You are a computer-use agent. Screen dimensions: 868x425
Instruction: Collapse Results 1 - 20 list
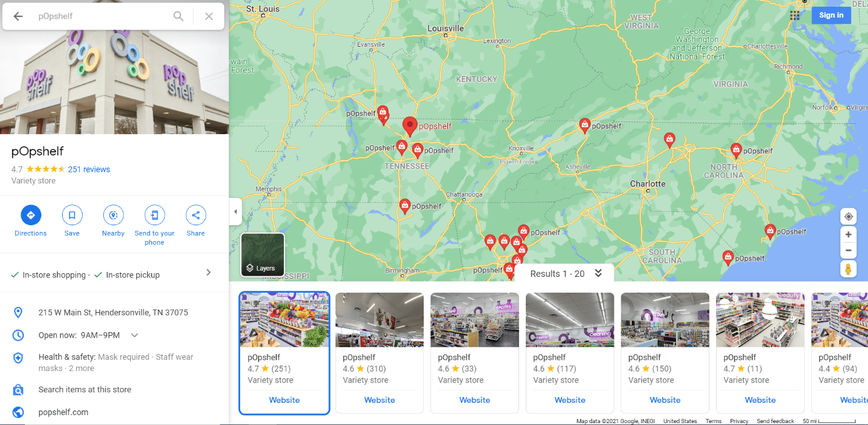598,273
